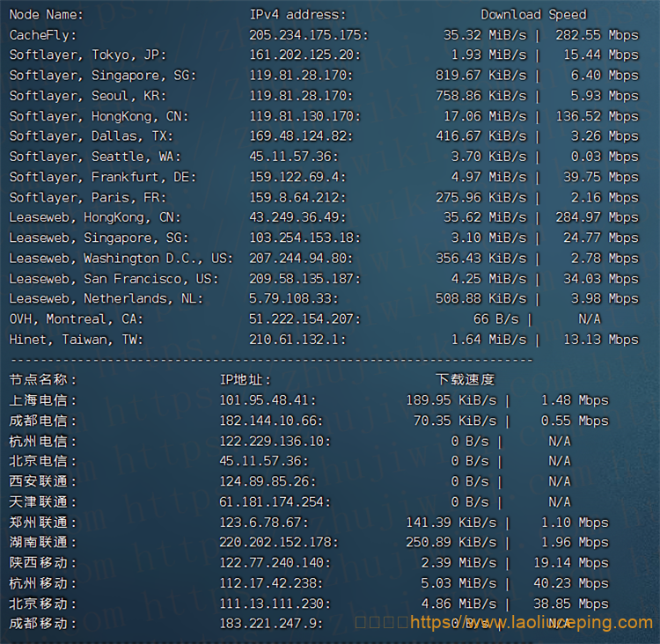Select 'OVH, Montreal, CA:' row label
The width and height of the screenshot is (660, 644).
pyautogui.click(x=77, y=319)
